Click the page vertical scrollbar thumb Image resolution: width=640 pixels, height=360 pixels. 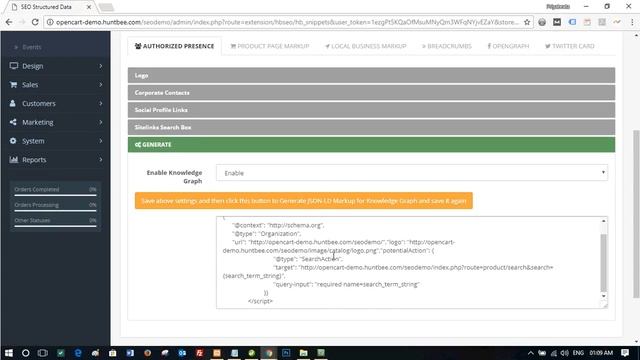[636, 214]
